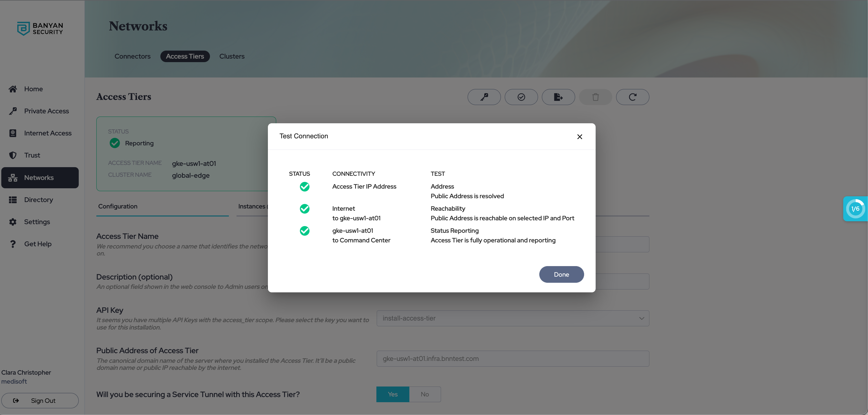Click the document export toolbar icon
The width and height of the screenshot is (868, 415).
tap(558, 97)
